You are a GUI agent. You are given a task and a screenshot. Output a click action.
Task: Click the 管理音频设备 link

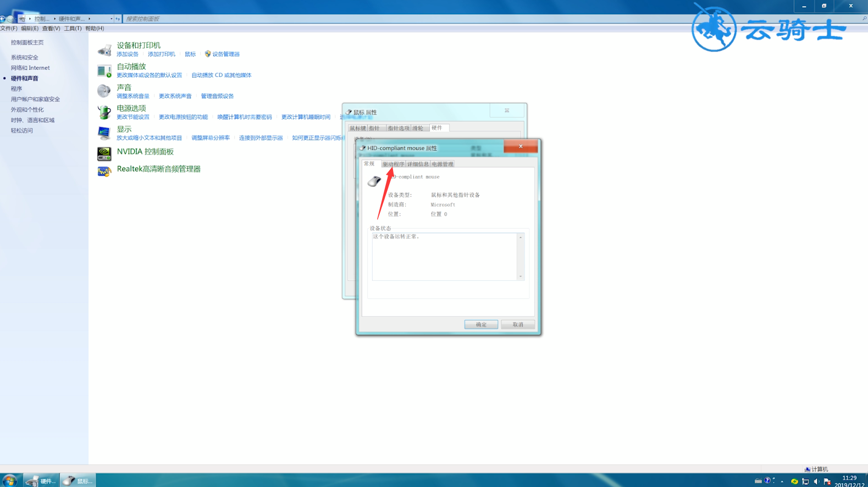pos(217,96)
